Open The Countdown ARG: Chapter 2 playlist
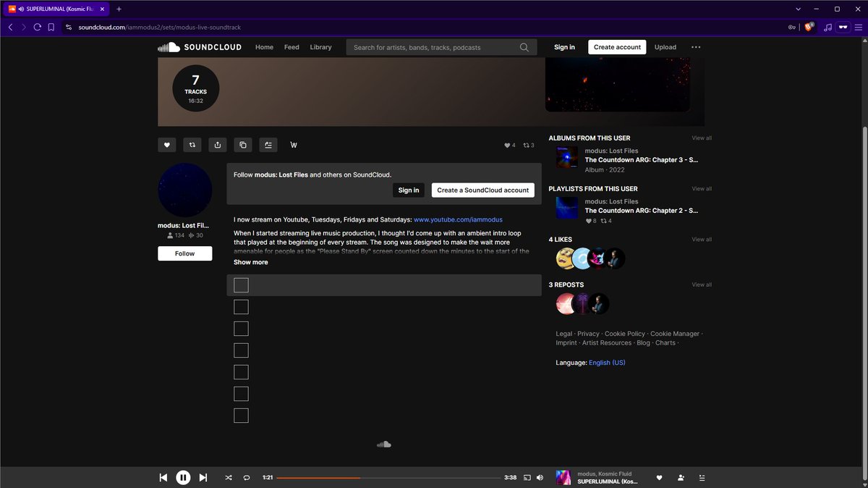 click(x=641, y=210)
